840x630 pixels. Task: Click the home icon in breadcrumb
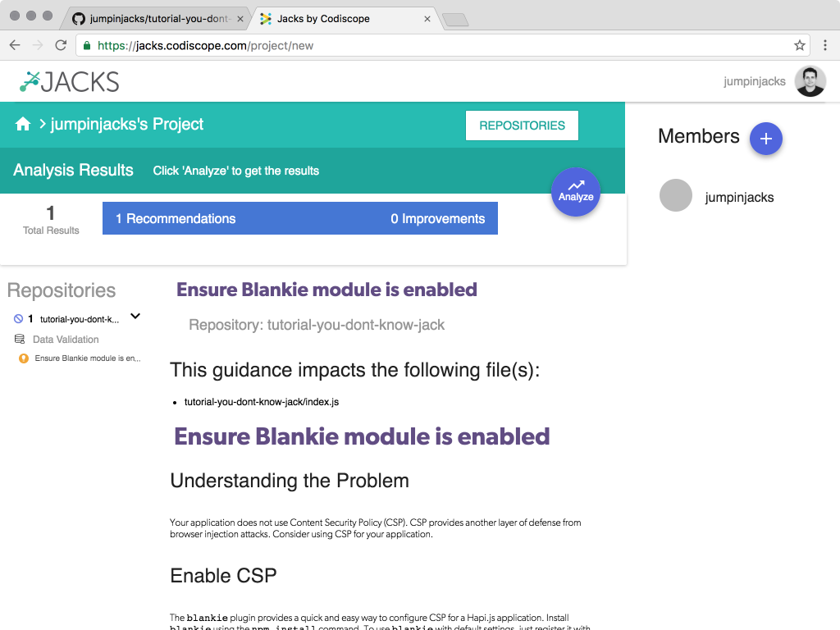pos(22,125)
